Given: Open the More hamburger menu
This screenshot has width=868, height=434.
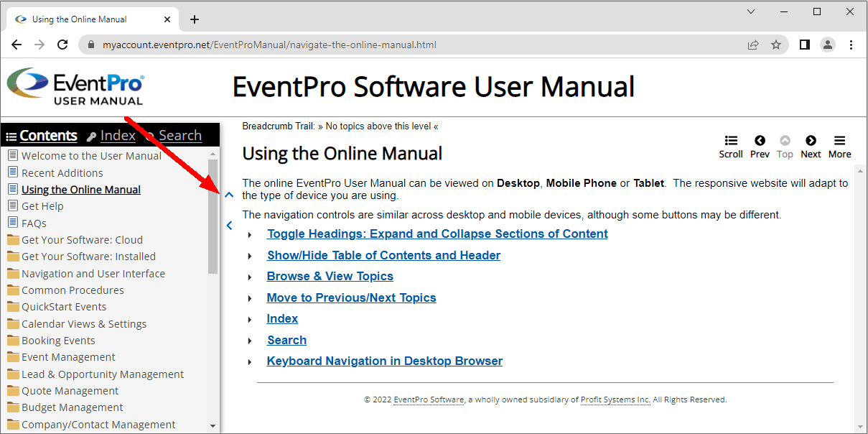Looking at the screenshot, I should [839, 141].
